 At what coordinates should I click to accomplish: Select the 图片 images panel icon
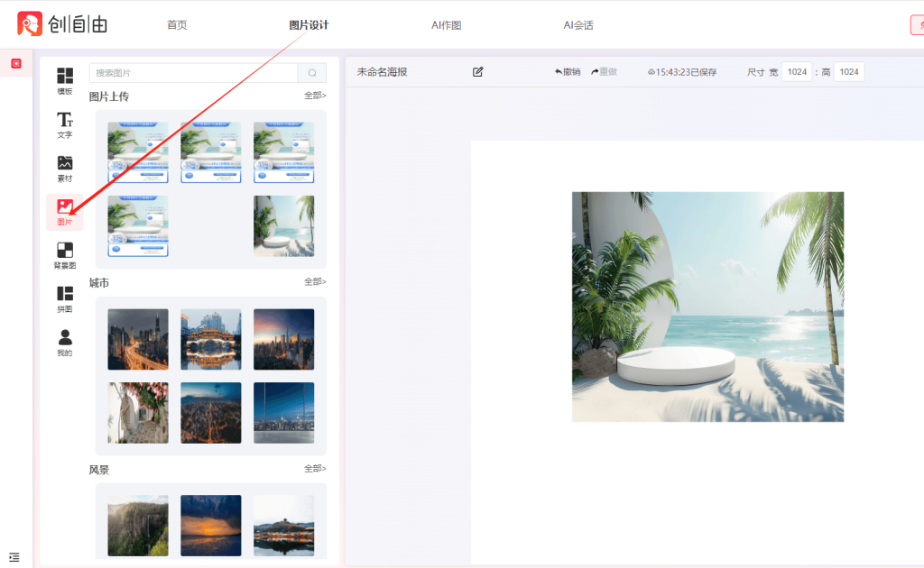pos(65,212)
